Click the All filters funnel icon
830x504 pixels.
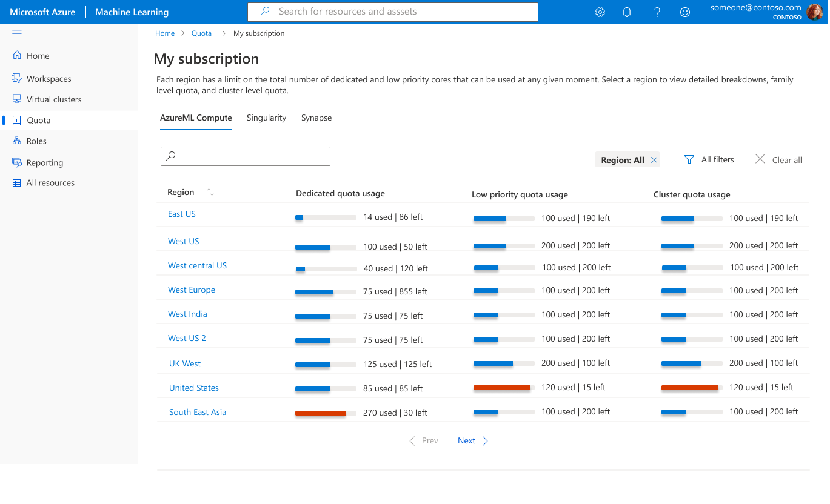point(689,159)
